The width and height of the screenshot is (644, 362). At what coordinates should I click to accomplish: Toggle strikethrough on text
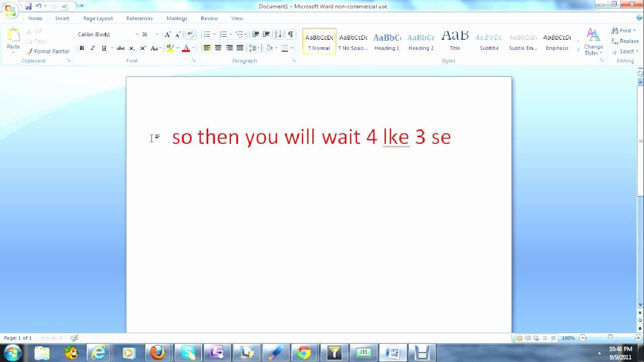click(x=121, y=48)
